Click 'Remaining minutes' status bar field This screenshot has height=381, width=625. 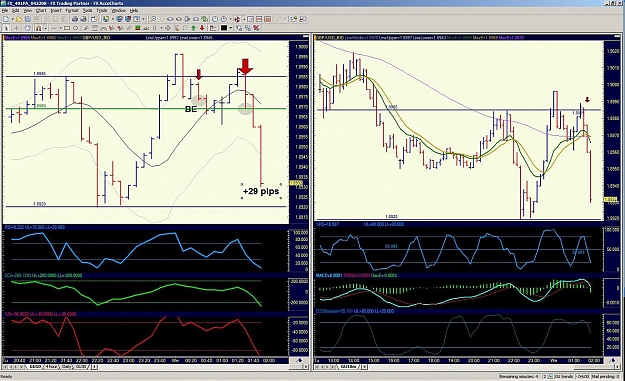coord(519,376)
